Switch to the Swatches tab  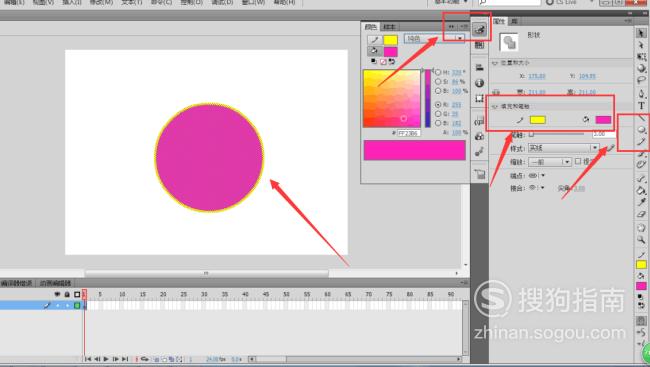point(389,27)
